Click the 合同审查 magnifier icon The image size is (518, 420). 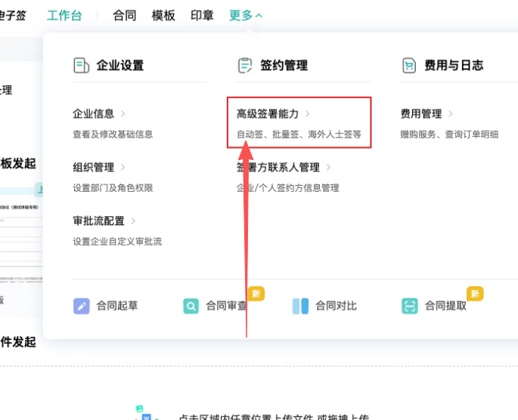tap(191, 306)
